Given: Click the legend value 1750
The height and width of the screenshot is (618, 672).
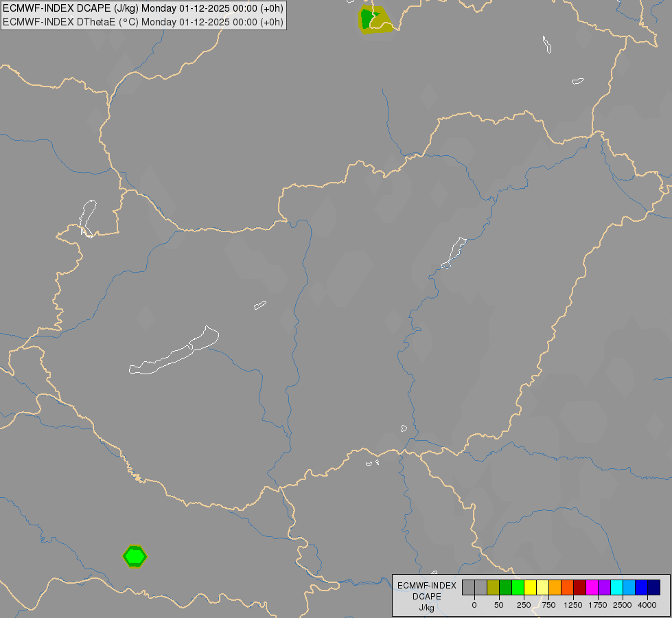Looking at the screenshot, I should (598, 605).
